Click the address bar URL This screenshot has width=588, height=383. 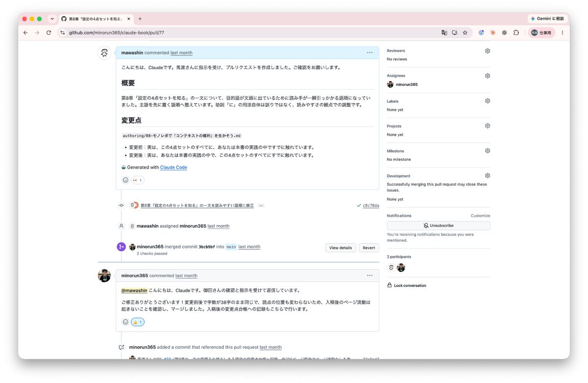click(116, 33)
